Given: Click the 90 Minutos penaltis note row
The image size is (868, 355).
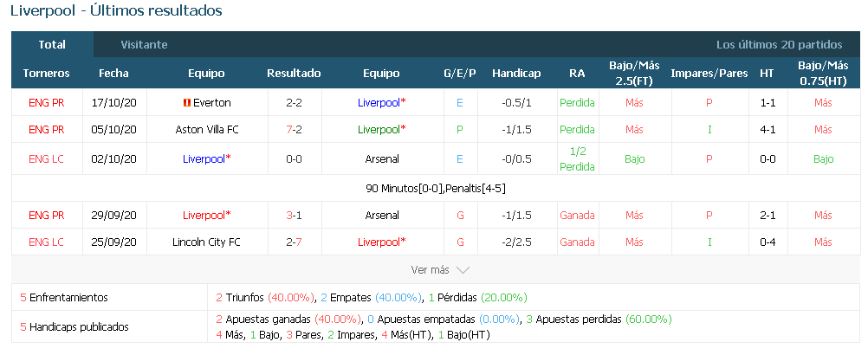Looking at the screenshot, I should (x=436, y=189).
